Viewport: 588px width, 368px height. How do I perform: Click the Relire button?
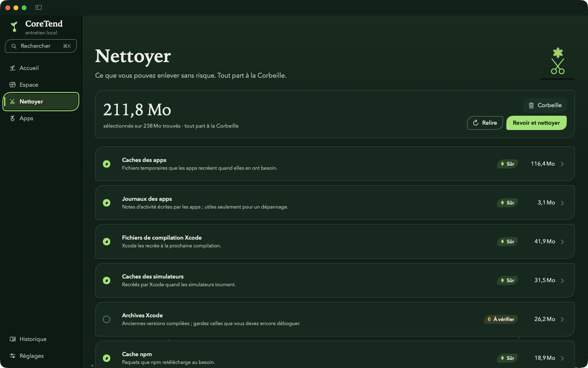coord(485,123)
